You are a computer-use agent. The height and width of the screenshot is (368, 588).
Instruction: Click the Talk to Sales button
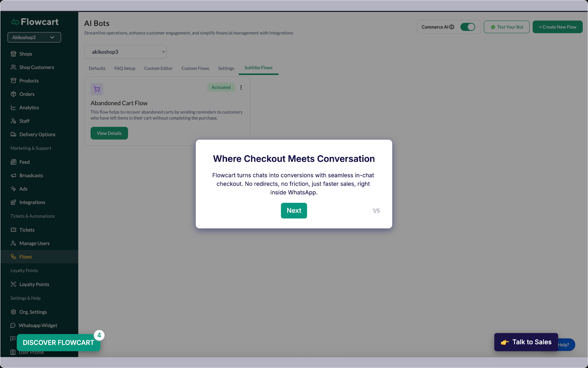coord(526,342)
